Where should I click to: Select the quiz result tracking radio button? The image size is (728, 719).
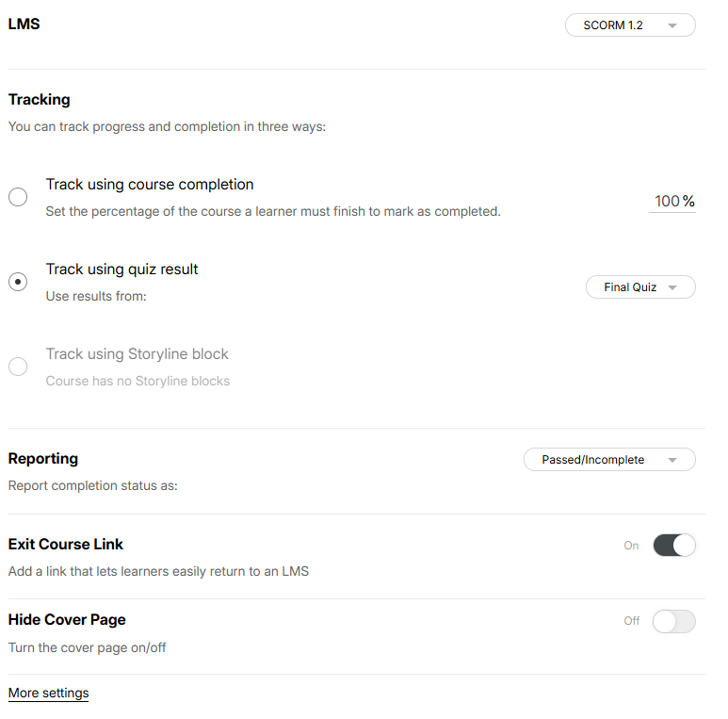click(x=18, y=282)
